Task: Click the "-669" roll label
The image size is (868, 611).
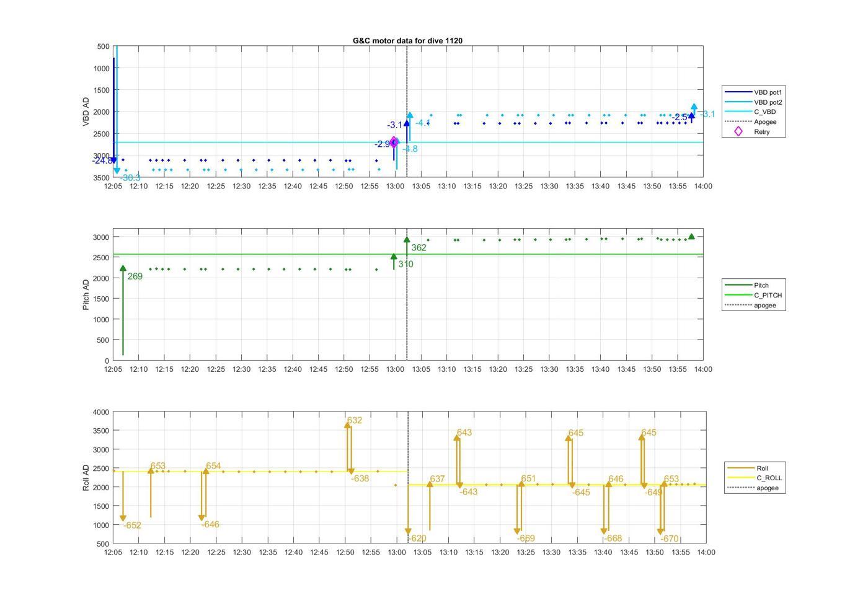Action: point(525,538)
